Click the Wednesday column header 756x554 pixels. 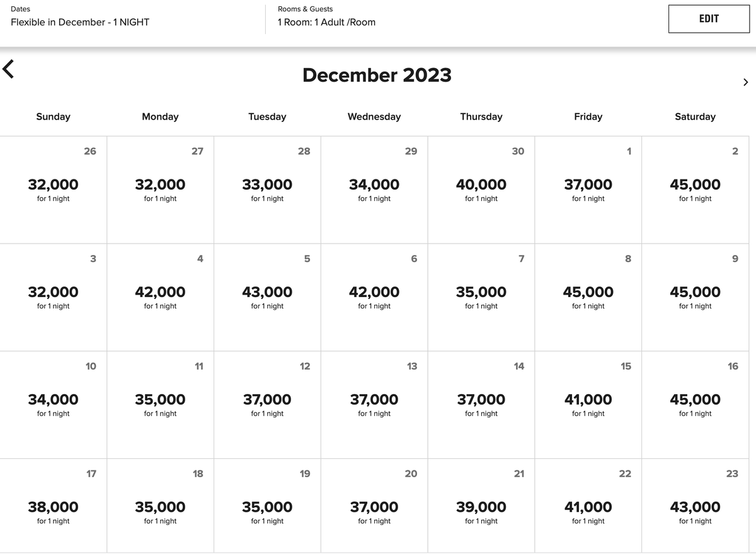click(x=374, y=116)
